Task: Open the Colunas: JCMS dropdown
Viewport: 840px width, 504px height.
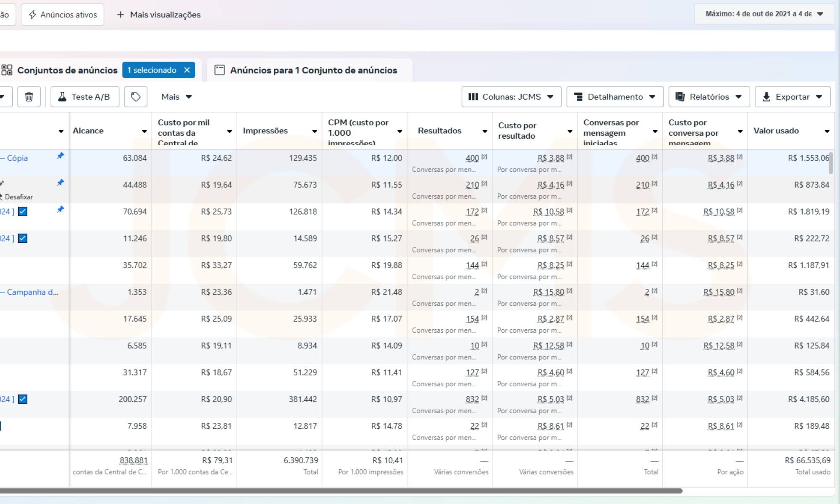Action: click(x=512, y=97)
